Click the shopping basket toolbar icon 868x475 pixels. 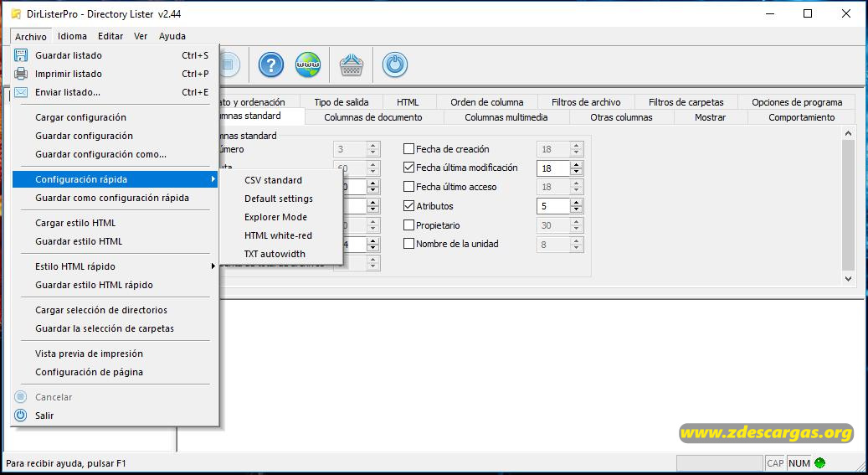pos(351,65)
